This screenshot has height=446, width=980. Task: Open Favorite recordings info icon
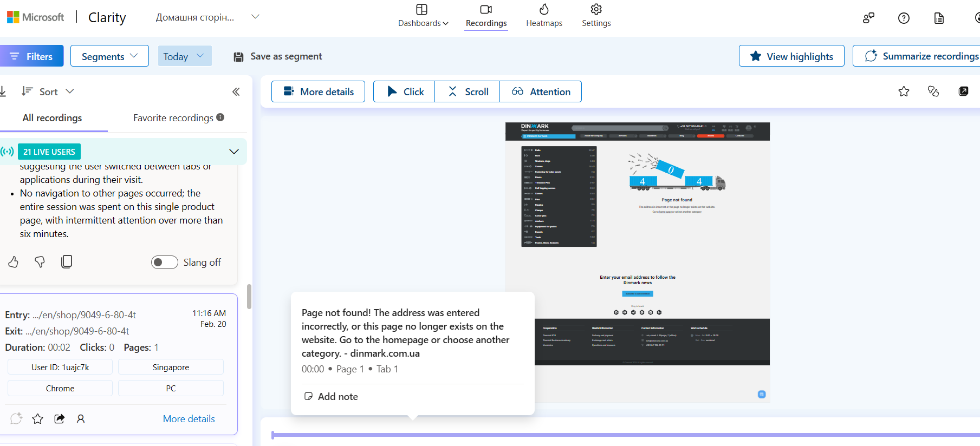[220, 117]
